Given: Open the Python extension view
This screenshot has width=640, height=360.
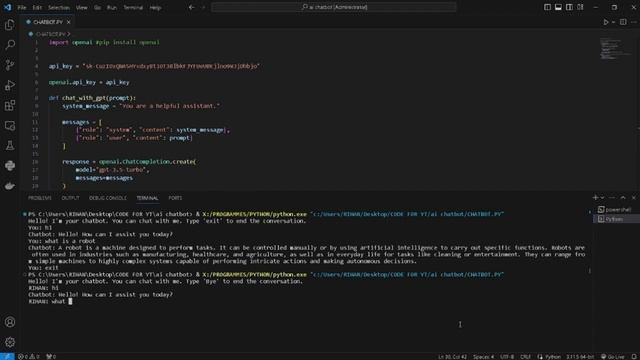Looking at the screenshot, I should pyautogui.click(x=10, y=165).
